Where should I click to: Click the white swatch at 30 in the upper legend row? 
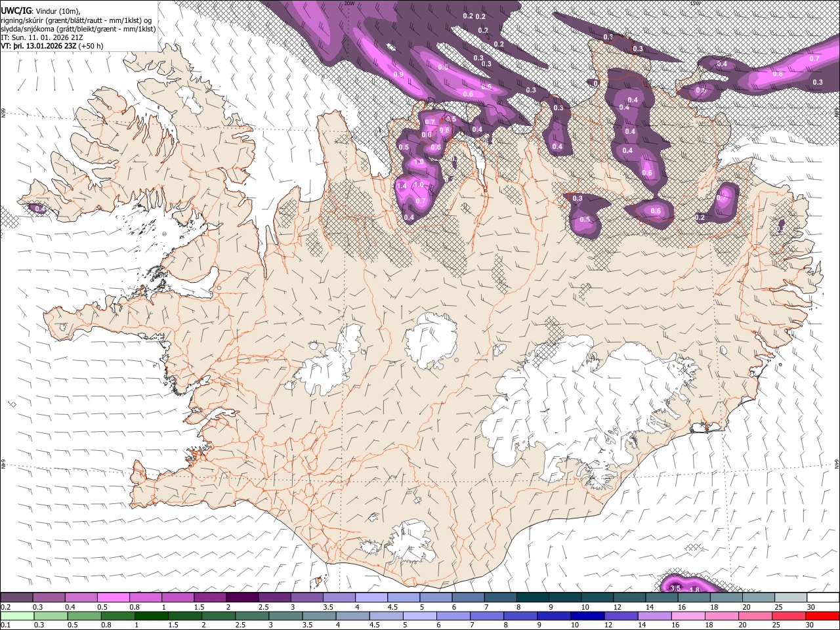coord(823,597)
